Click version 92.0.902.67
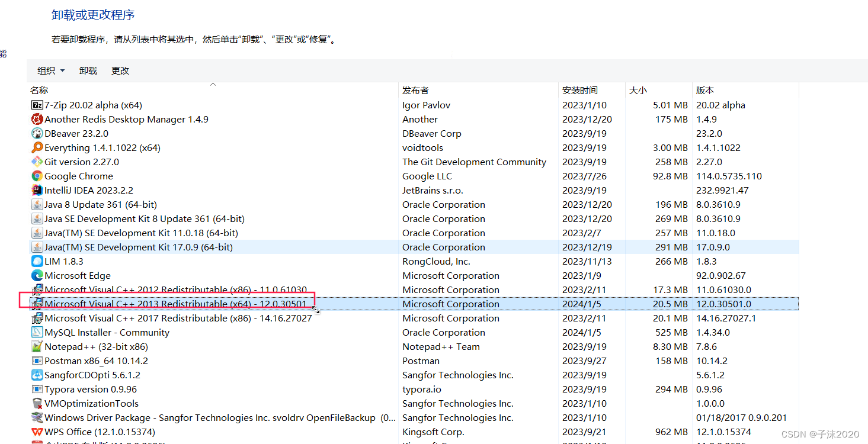Screen dimensions: 868x444 (720, 275)
